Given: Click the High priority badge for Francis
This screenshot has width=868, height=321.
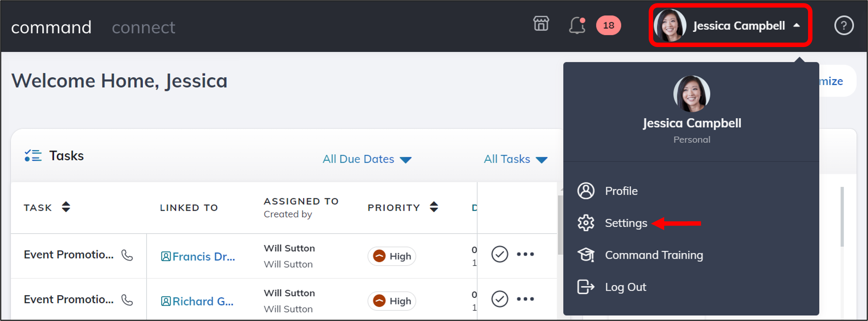Looking at the screenshot, I should point(392,256).
